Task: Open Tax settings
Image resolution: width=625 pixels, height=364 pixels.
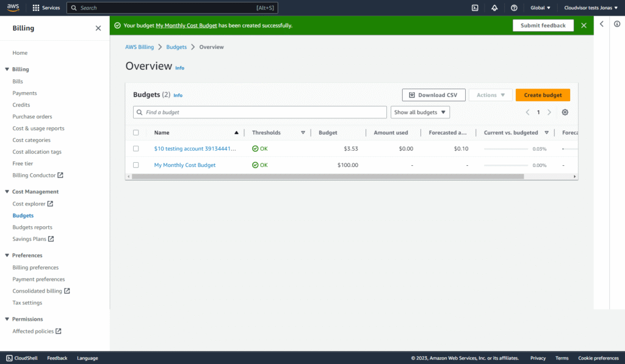Action: (x=27, y=302)
